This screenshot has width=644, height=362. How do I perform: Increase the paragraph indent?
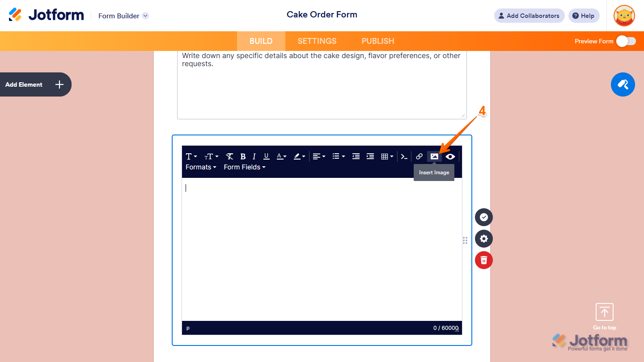(x=370, y=156)
